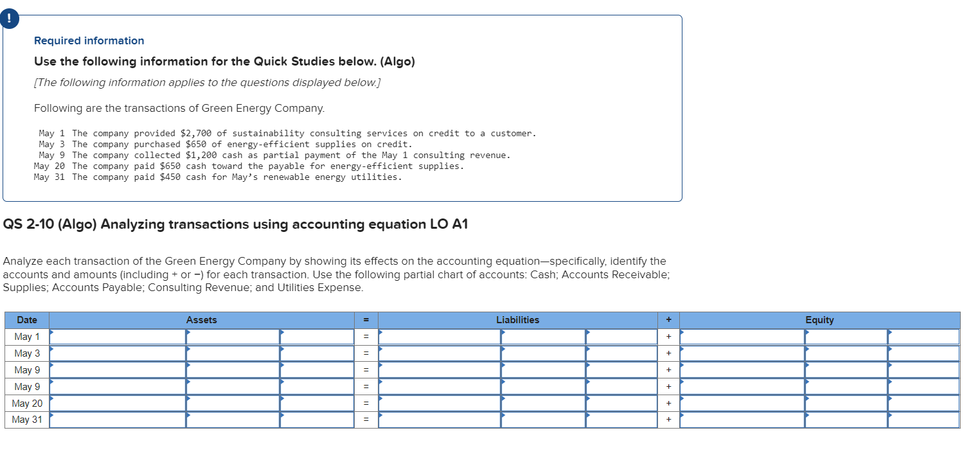980x462 pixels.
Task: Open third Liabilities dropdown in May 31 row
Action: (621, 420)
